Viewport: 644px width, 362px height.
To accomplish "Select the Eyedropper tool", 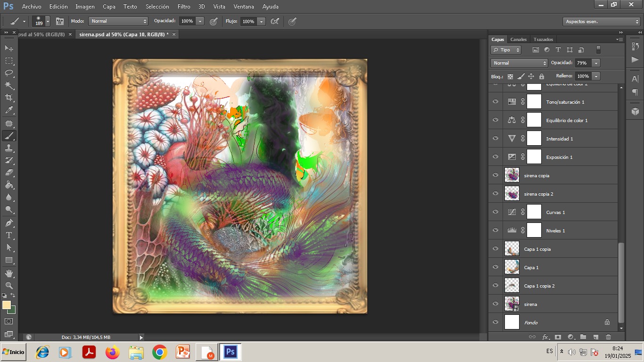I will [x=9, y=110].
